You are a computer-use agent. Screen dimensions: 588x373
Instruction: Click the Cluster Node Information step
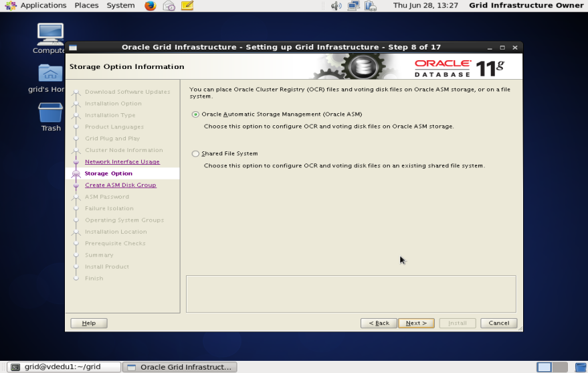pos(124,150)
